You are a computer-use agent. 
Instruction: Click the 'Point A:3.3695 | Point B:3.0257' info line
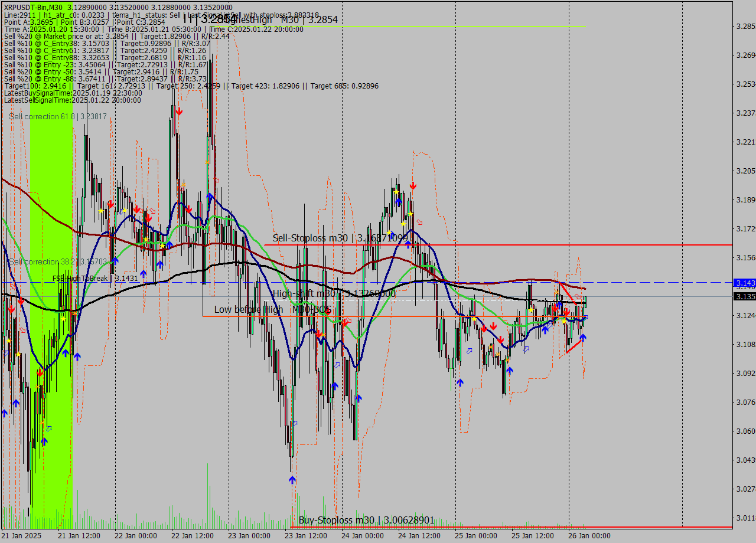point(84,22)
